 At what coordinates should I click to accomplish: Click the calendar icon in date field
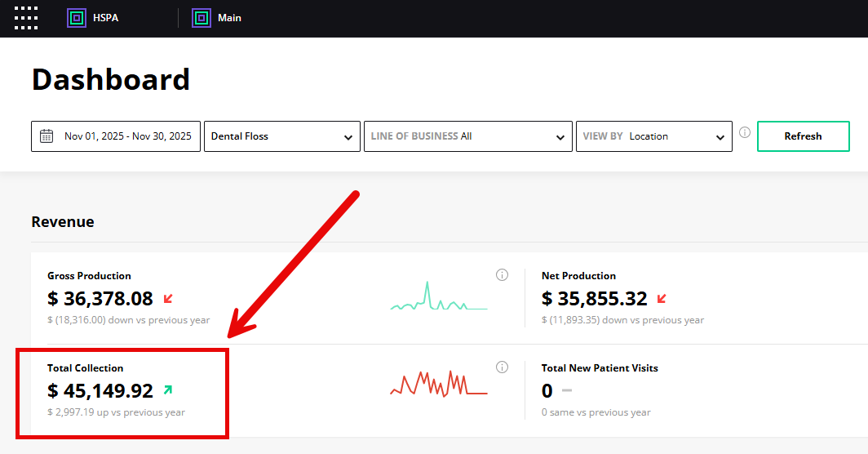coord(47,136)
